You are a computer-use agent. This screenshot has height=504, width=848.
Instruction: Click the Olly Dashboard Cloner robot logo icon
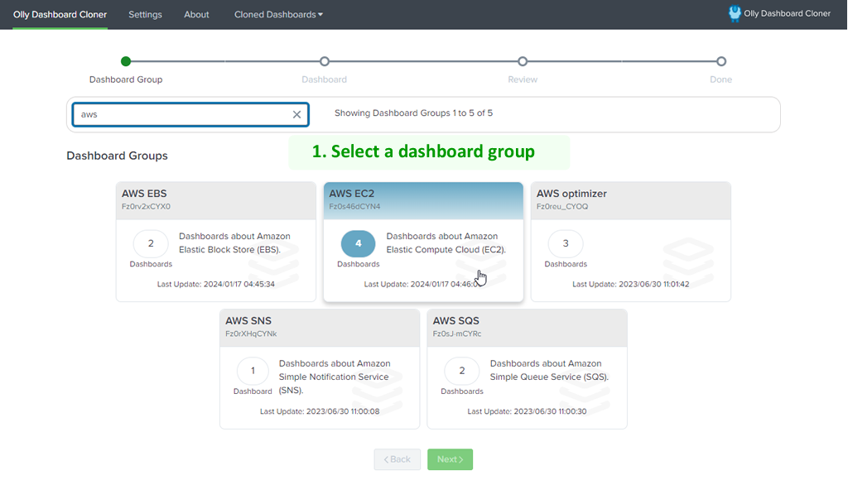pos(735,13)
